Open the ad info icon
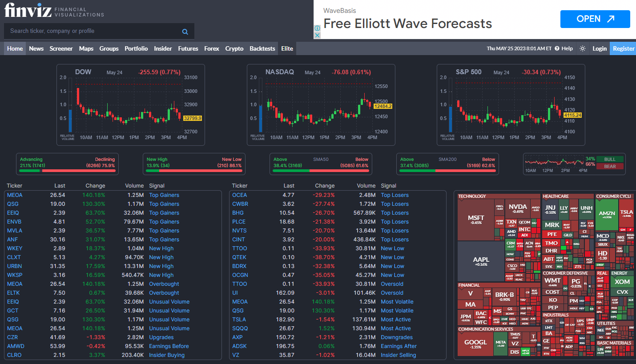This screenshot has height=364, width=636. click(317, 28)
